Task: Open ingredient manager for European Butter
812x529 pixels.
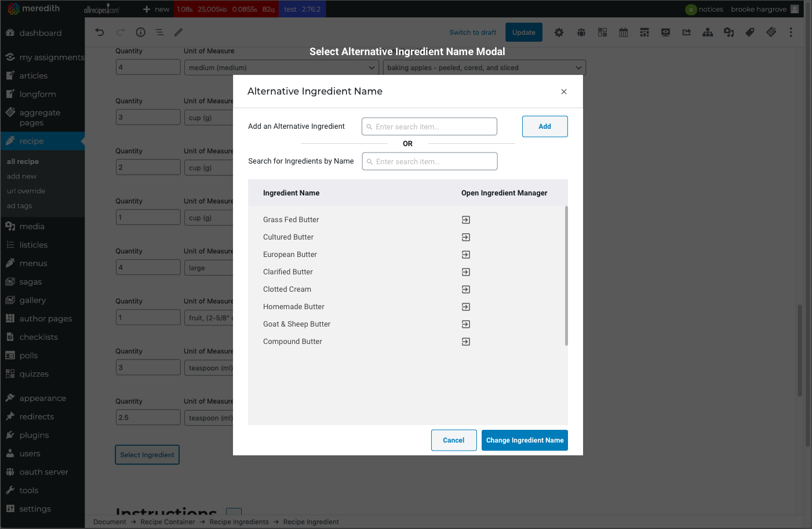Action: 466,255
